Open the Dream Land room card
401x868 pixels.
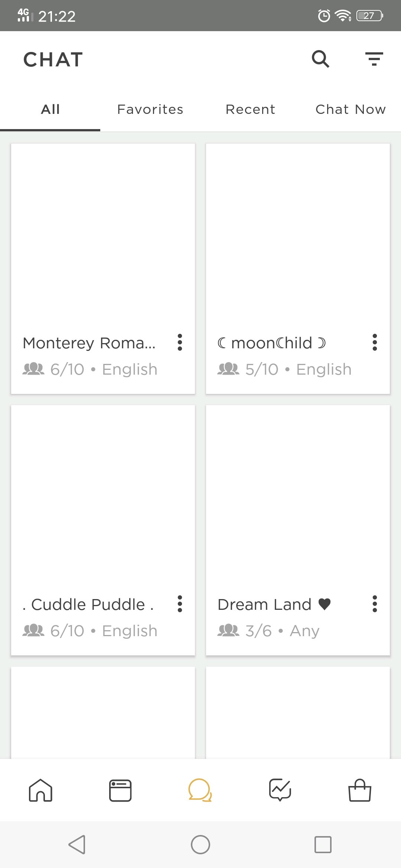coord(298,497)
